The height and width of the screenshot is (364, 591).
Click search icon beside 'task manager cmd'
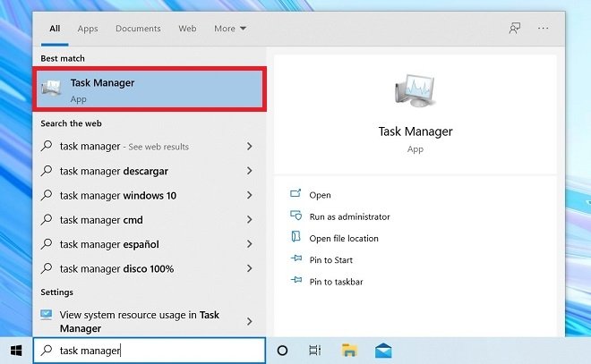coord(47,219)
